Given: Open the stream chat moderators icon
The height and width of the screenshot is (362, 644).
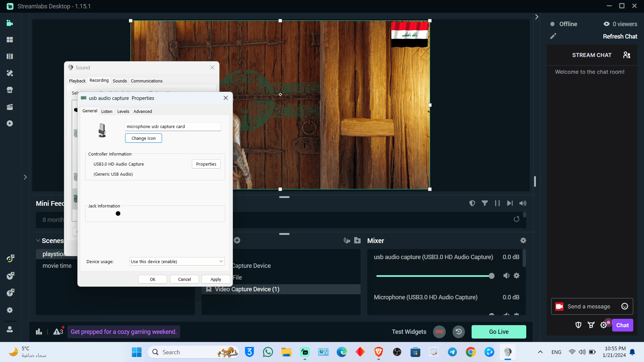Looking at the screenshot, I should tap(627, 55).
